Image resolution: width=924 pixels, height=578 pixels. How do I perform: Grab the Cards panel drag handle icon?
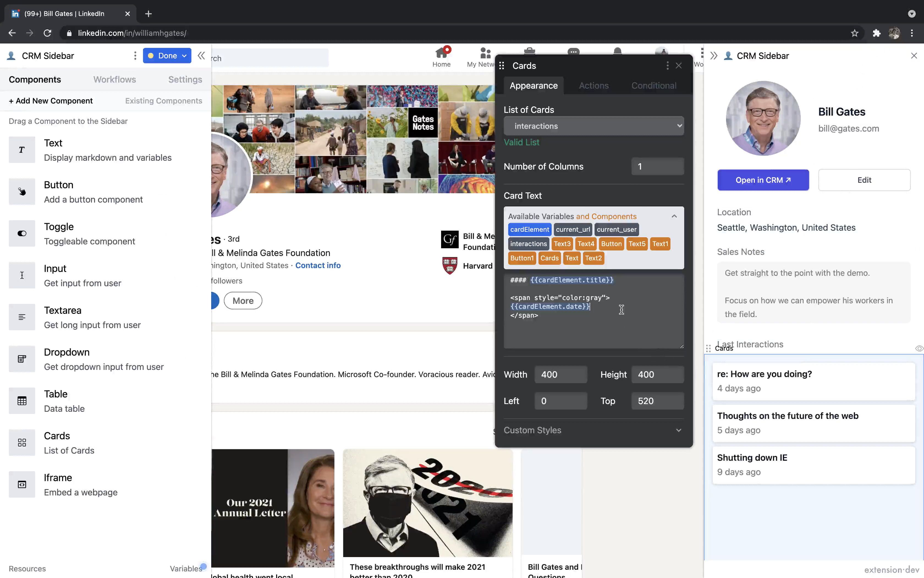502,66
